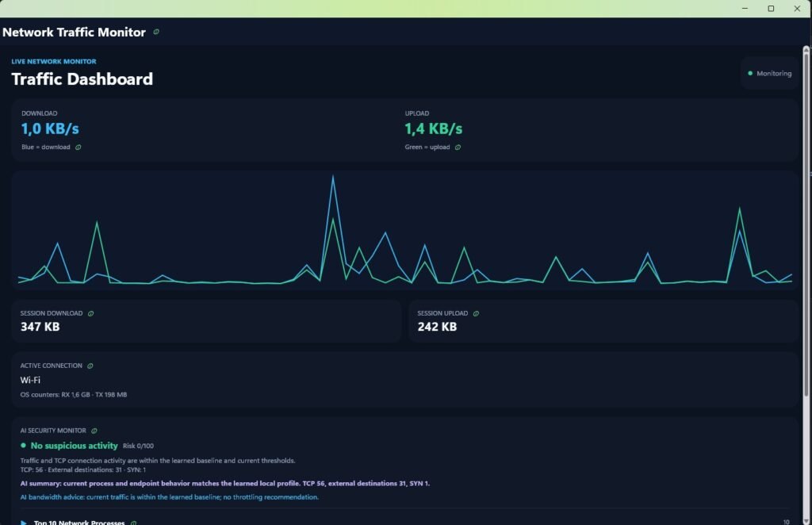This screenshot has width=812, height=525.
Task: Maximize the Network Traffic Monitor window
Action: [771, 8]
